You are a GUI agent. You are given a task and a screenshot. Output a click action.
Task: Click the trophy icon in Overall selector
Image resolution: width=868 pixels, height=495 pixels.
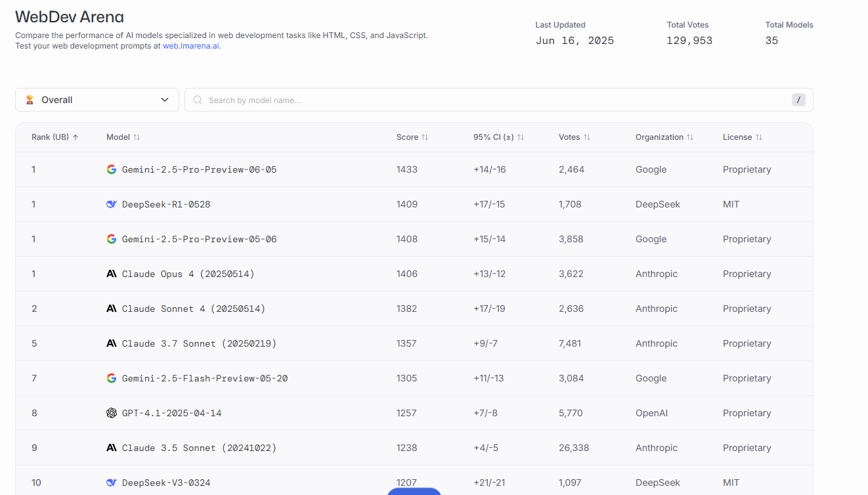30,100
